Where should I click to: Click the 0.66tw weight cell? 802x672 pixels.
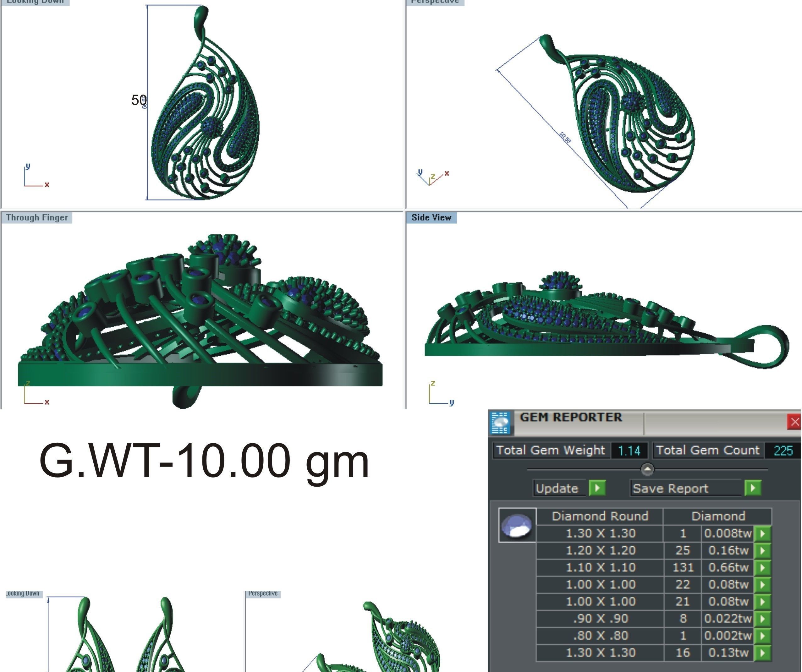(x=728, y=568)
